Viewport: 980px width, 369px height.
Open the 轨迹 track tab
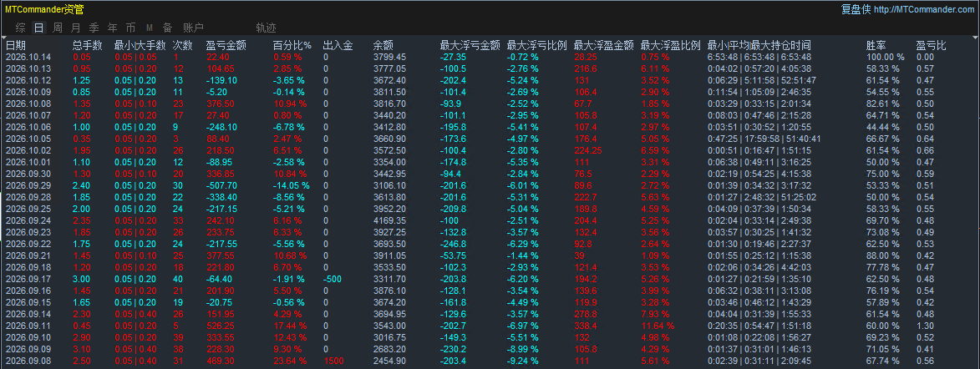coord(267,28)
